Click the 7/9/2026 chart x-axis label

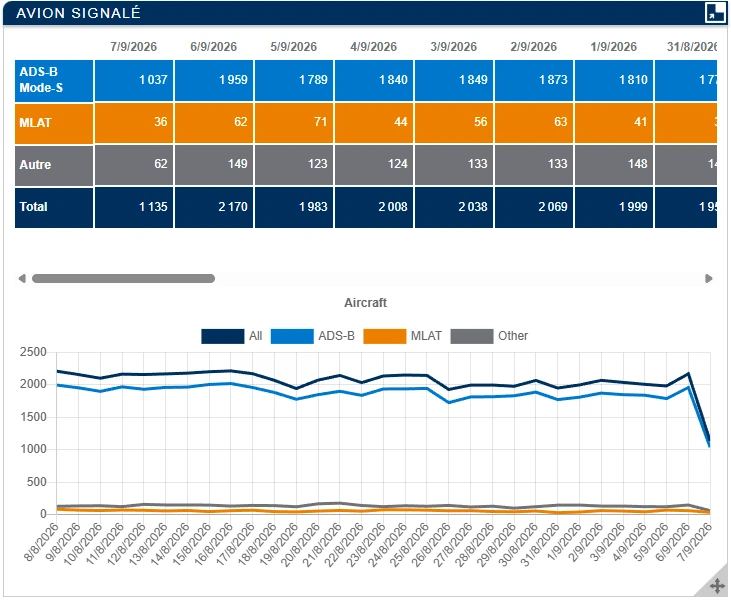coord(695,542)
